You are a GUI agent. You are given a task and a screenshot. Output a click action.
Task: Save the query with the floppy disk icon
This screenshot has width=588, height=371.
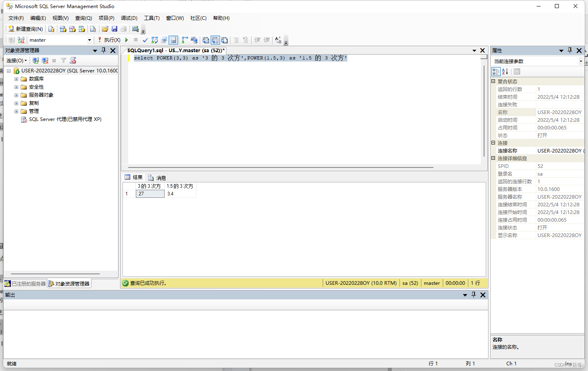pos(114,29)
